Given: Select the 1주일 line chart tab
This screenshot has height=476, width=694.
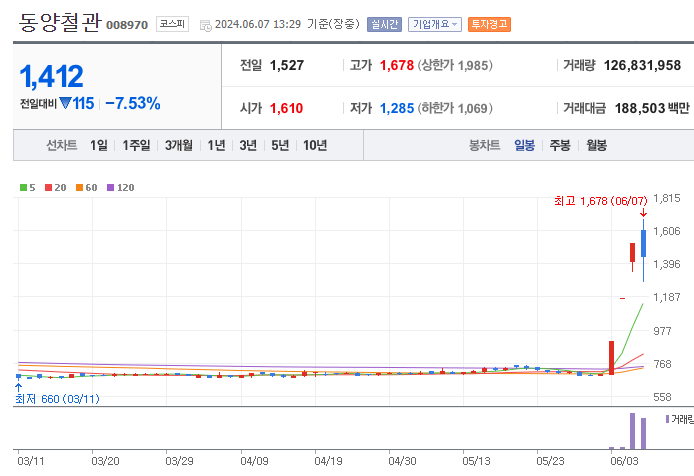Looking at the screenshot, I should pyautogui.click(x=136, y=145).
